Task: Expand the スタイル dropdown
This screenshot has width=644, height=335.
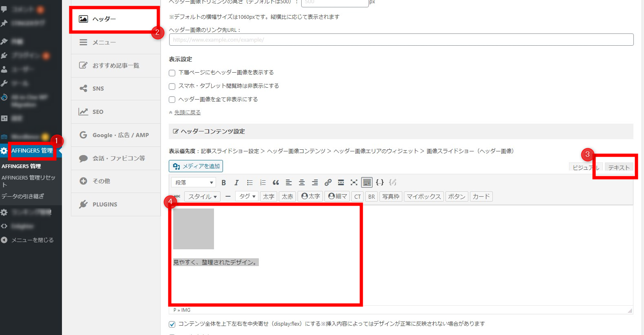Action: (x=203, y=197)
